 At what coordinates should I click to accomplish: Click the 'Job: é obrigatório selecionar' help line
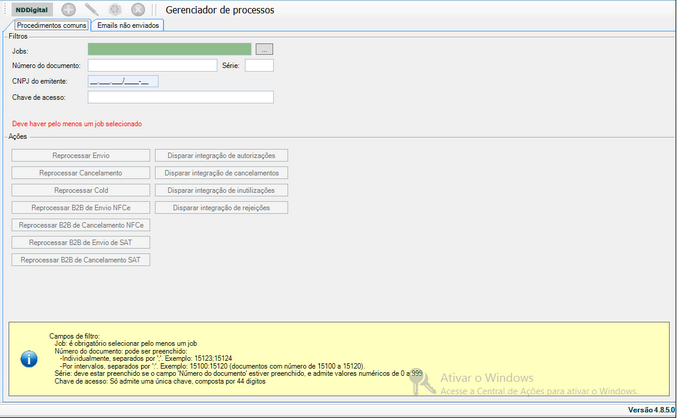(x=126, y=344)
